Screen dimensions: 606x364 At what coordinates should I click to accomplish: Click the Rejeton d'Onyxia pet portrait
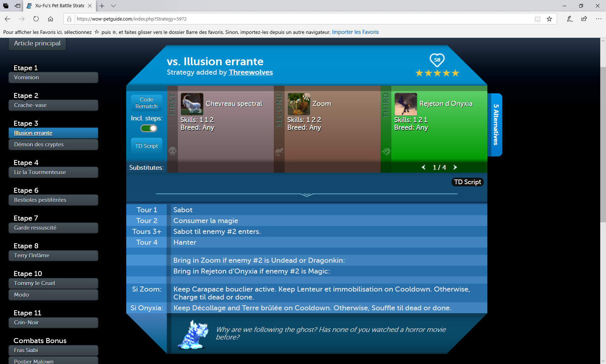(405, 104)
